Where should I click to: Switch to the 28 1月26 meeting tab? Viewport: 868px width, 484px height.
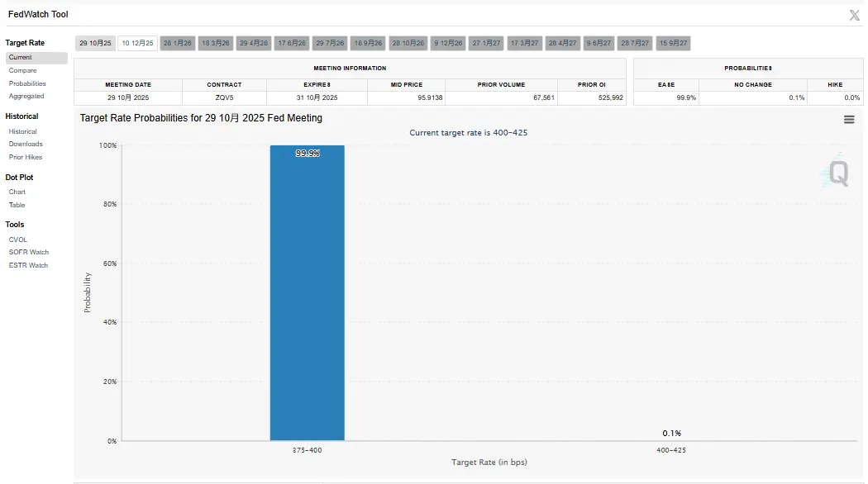pos(178,43)
